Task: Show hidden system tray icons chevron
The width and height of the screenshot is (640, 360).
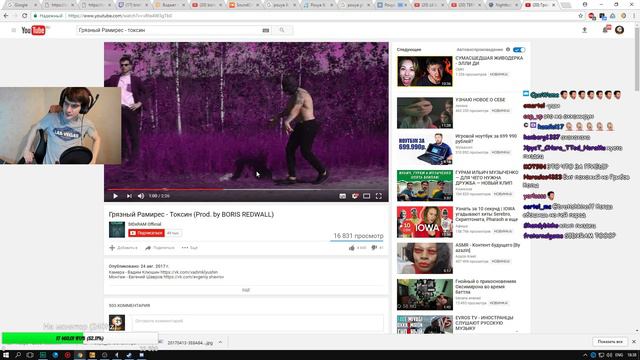Action: tap(585, 355)
